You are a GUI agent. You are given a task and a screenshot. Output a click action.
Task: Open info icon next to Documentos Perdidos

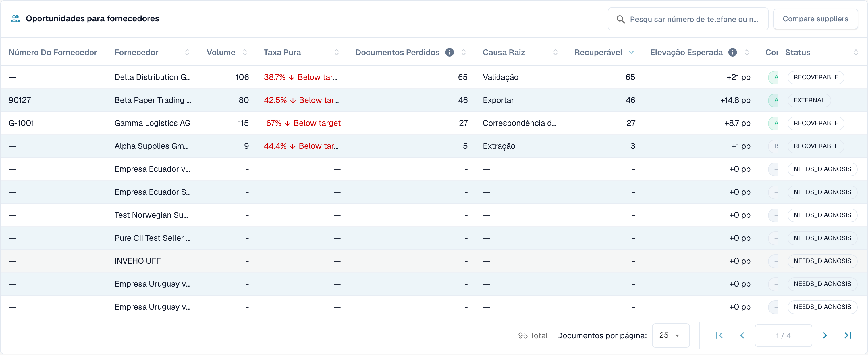(450, 52)
